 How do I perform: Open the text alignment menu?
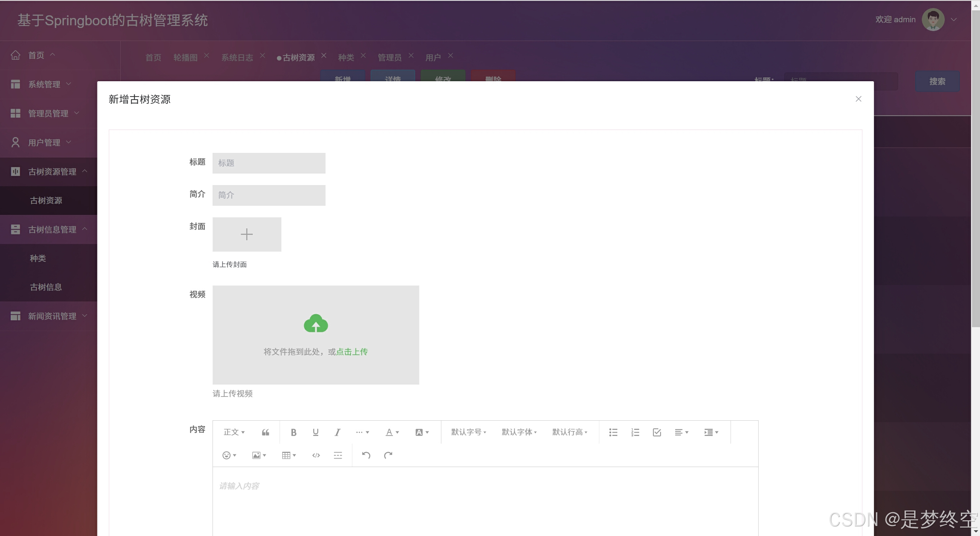click(x=682, y=432)
